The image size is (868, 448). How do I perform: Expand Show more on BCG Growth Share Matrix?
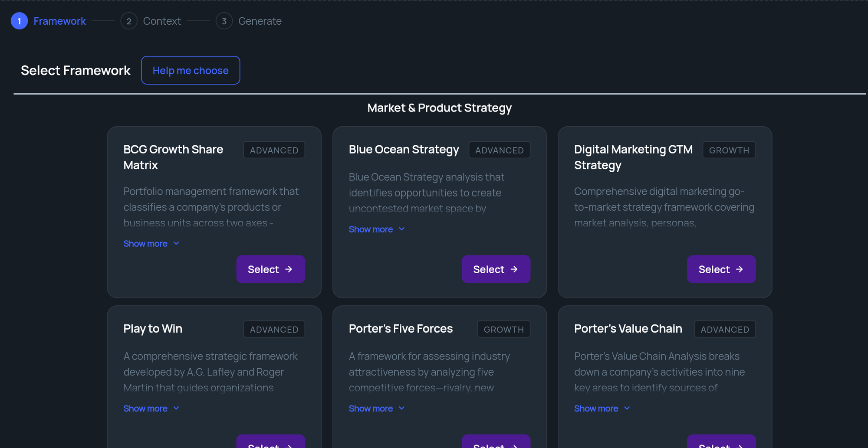(x=151, y=244)
